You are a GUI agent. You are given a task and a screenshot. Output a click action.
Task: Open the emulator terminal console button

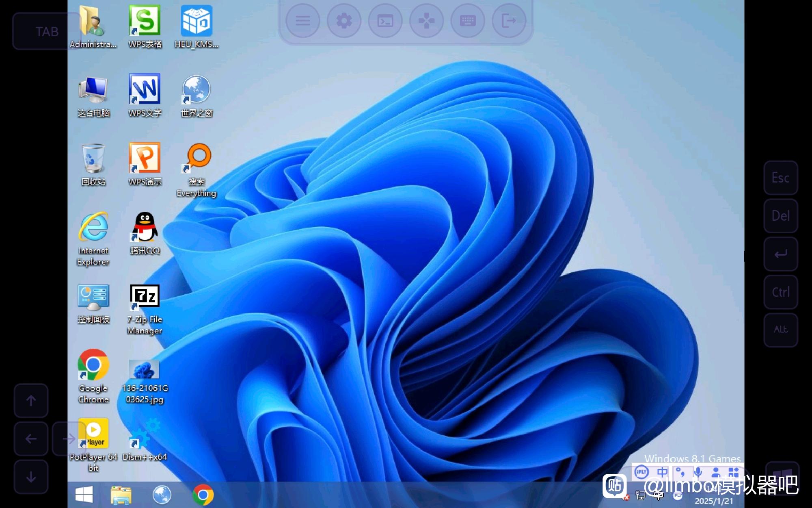coord(385,21)
